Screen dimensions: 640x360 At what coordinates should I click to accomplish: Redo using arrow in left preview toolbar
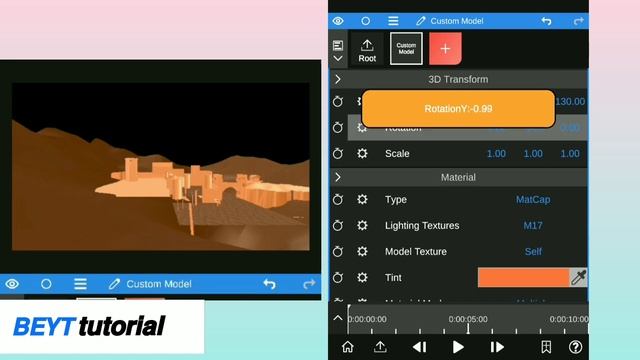[309, 284]
